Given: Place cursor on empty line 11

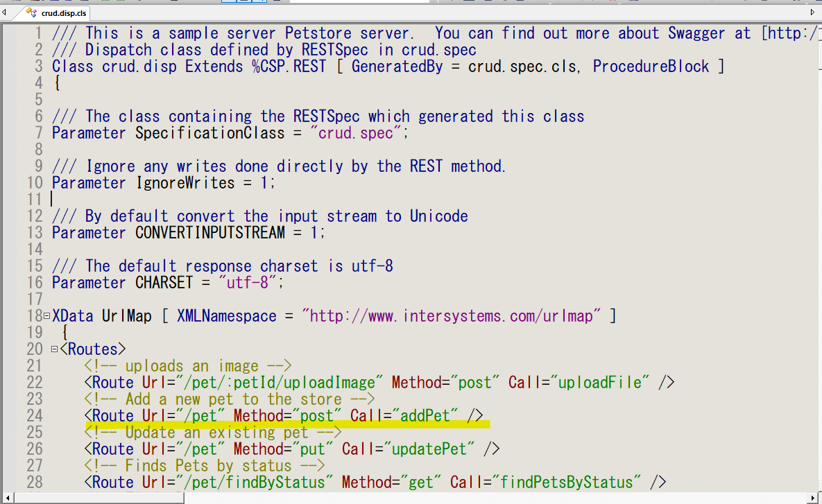Looking at the screenshot, I should (x=208, y=200).
